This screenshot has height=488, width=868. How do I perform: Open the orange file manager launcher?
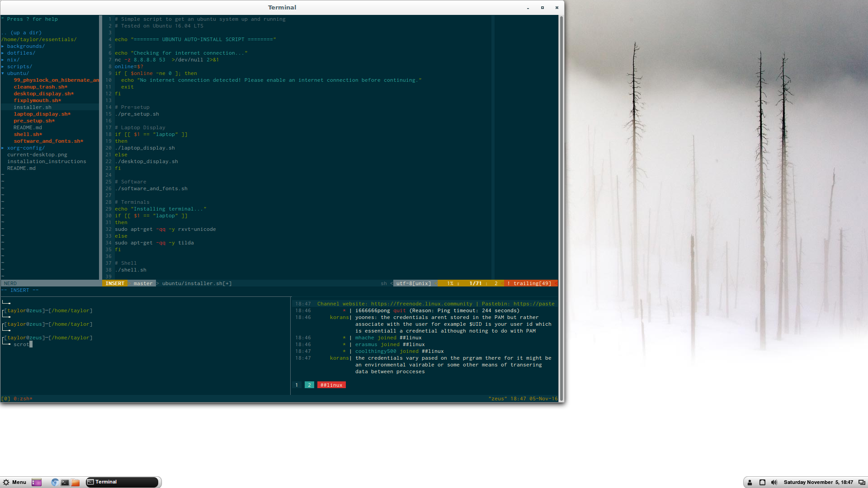[75, 482]
